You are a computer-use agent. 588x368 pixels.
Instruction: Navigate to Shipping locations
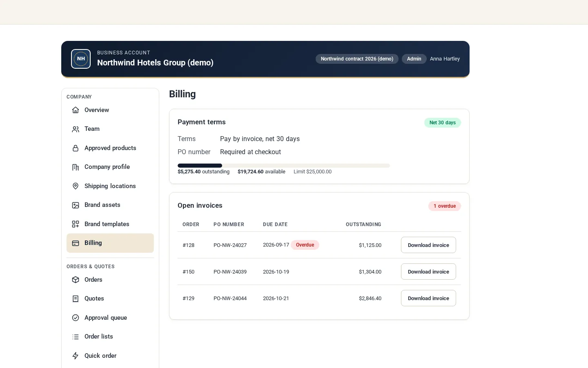pyautogui.click(x=110, y=186)
